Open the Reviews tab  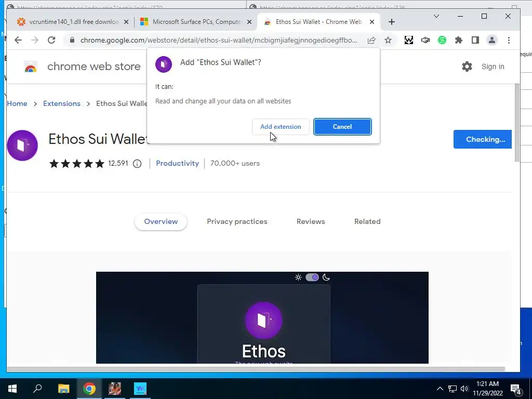(x=311, y=221)
